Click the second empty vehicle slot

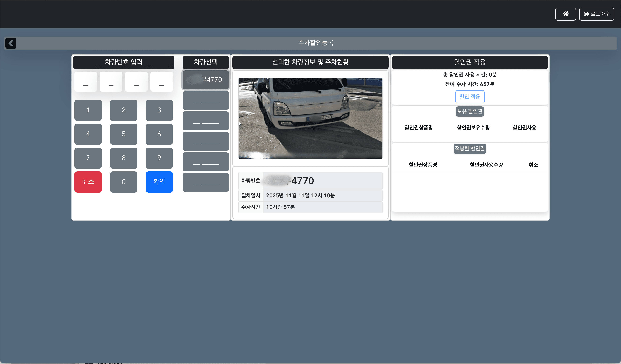pyautogui.click(x=205, y=121)
